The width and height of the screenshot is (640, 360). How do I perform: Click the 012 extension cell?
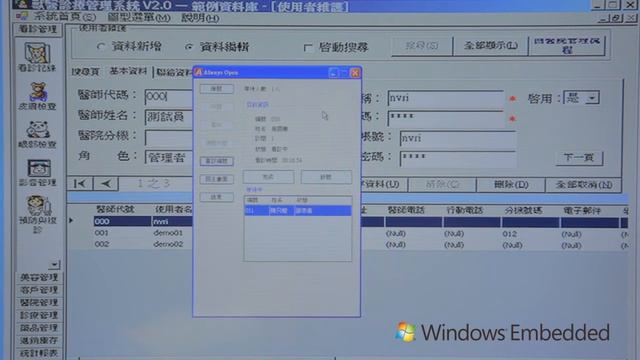[x=509, y=234]
